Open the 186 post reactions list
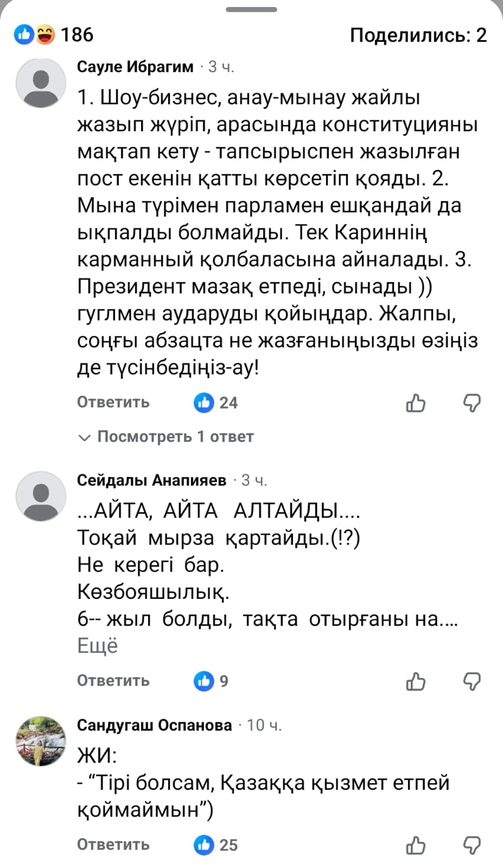 click(54, 35)
